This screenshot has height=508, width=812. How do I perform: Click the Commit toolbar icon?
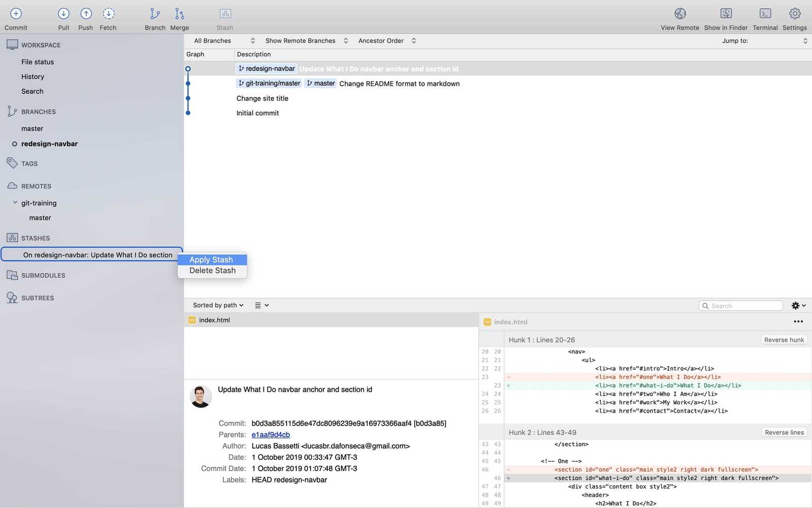16,14
